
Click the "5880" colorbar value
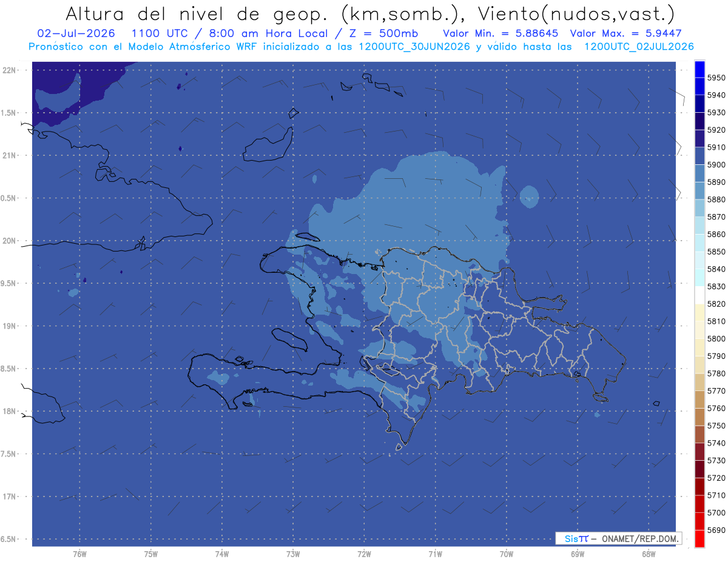click(x=716, y=199)
